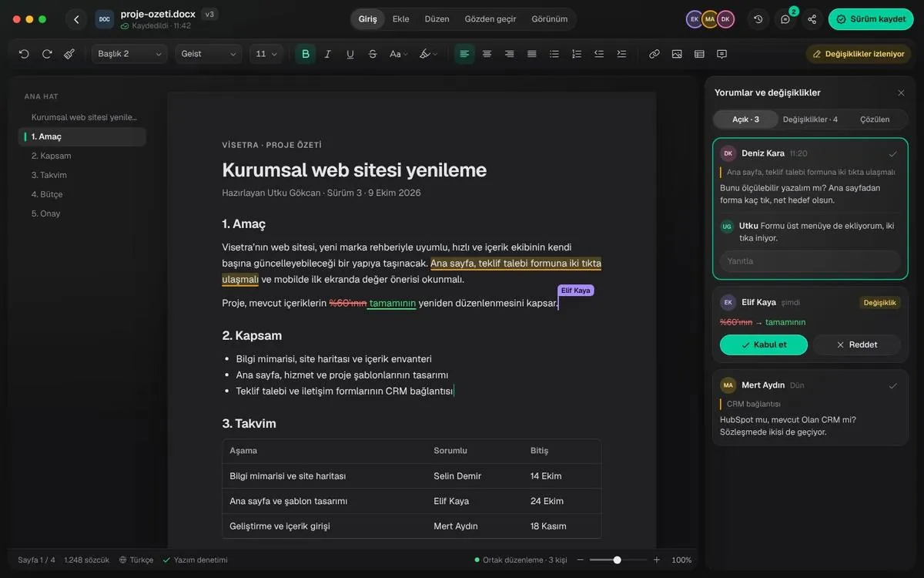Go back with the arrow beside proje-ozeti.docx
The width and height of the screenshot is (924, 578).
point(76,19)
